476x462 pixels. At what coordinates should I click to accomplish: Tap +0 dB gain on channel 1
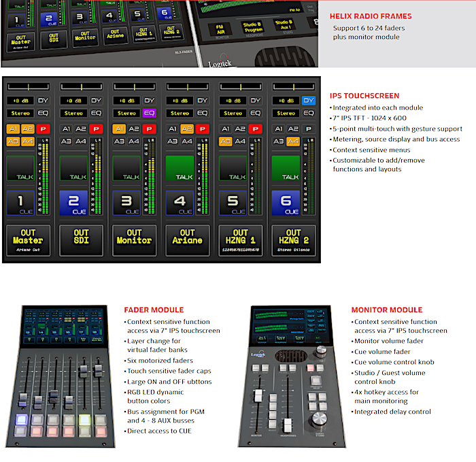coord(20,101)
